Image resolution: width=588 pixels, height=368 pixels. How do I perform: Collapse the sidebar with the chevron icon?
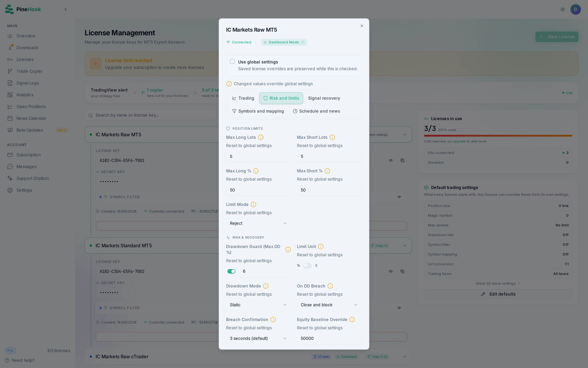[x=65, y=10]
